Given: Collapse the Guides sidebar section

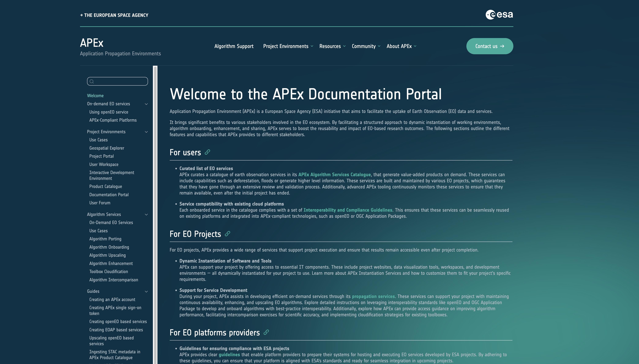Looking at the screenshot, I should [x=146, y=292].
